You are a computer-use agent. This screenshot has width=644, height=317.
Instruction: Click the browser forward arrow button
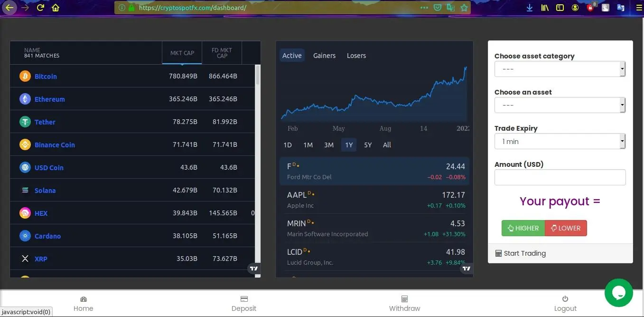[25, 8]
